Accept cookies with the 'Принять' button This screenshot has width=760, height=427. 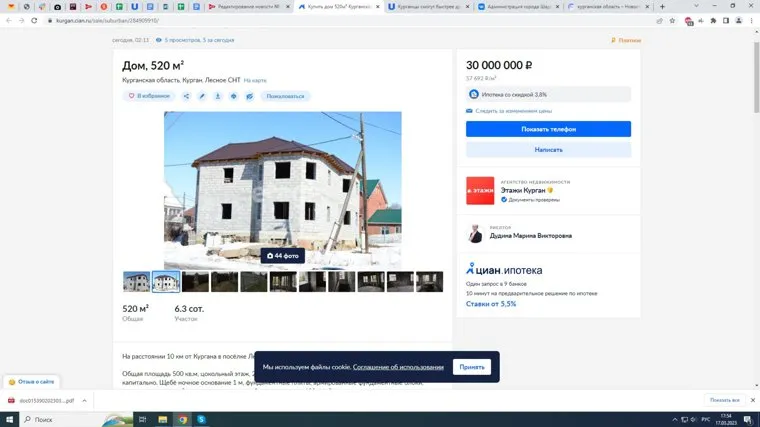[472, 367]
